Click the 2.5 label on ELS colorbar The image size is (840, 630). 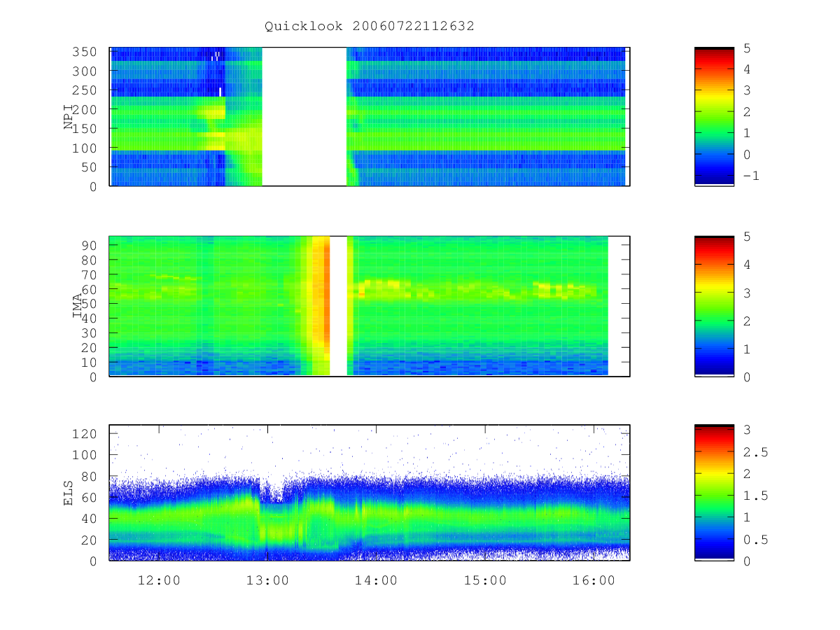[x=755, y=453]
